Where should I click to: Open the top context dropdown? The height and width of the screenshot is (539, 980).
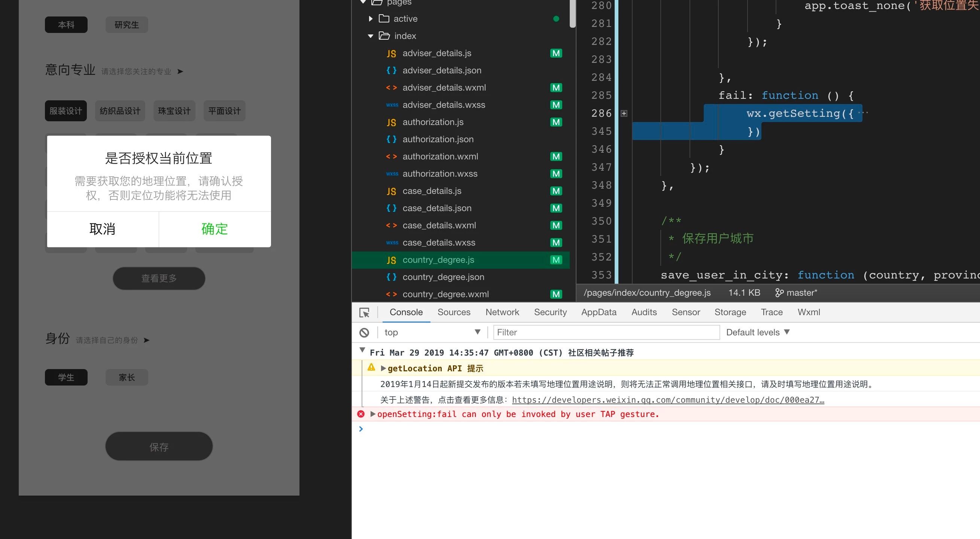point(432,332)
